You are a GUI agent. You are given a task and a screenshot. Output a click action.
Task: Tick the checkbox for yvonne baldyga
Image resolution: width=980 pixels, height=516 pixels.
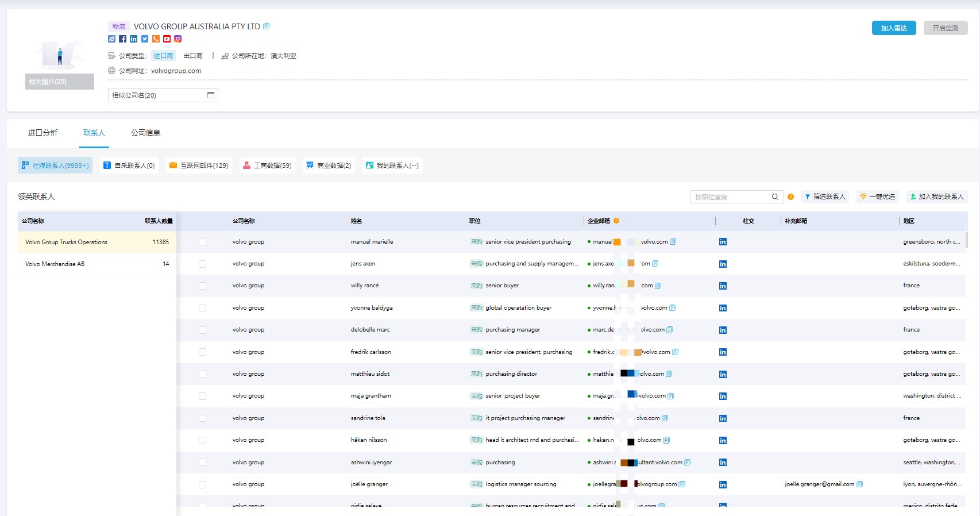[x=202, y=308]
